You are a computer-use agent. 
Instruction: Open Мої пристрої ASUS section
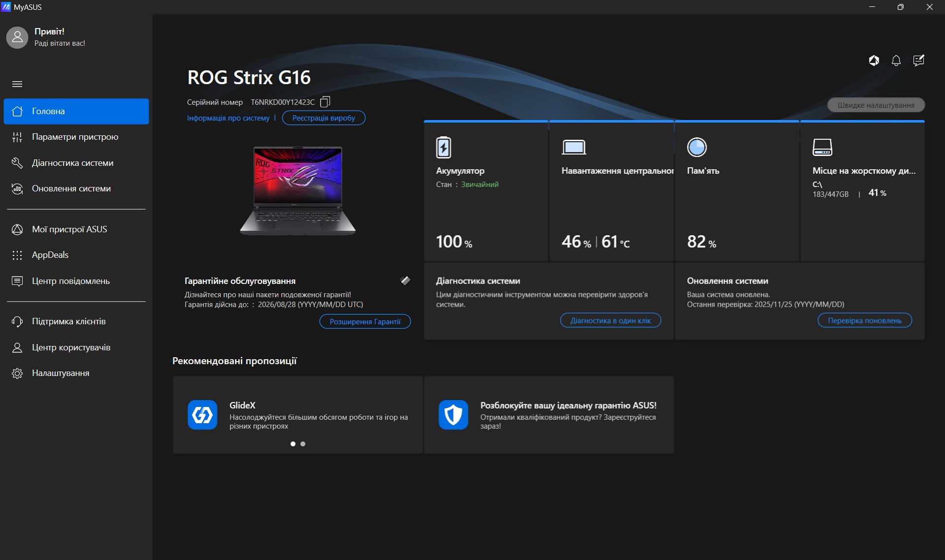69,229
